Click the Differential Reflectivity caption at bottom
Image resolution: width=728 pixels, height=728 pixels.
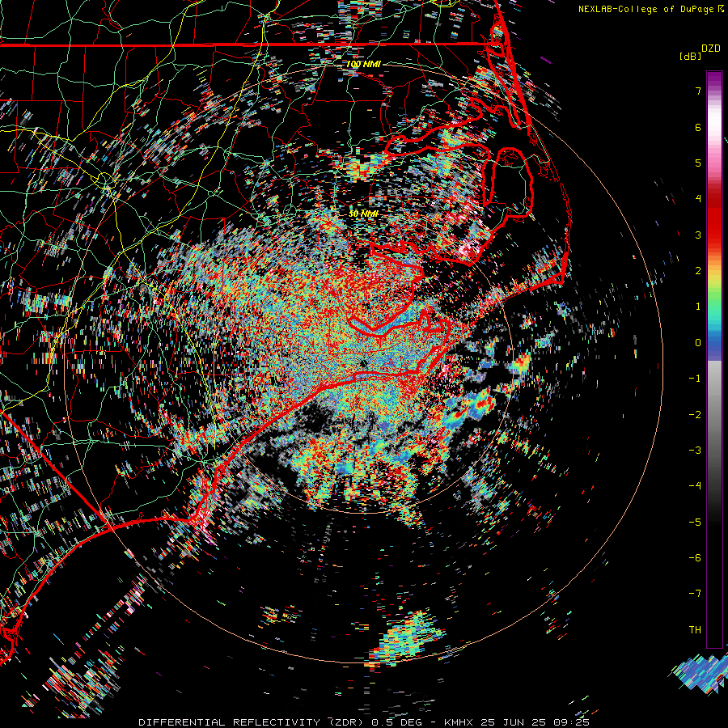pyautogui.click(x=364, y=722)
